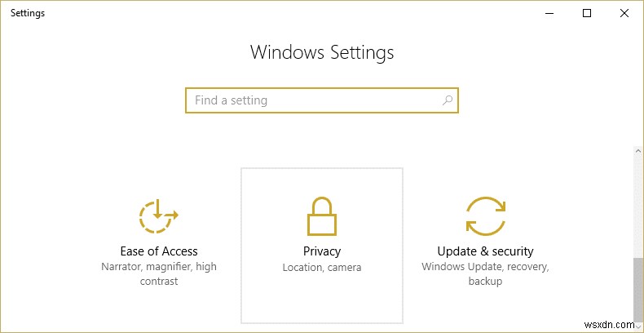Close the Settings window
This screenshot has height=333, width=644.
(624, 13)
